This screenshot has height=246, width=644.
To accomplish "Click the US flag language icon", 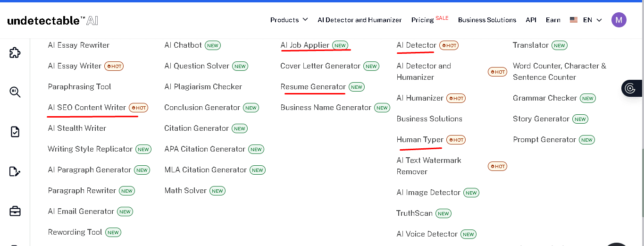I will tap(574, 20).
